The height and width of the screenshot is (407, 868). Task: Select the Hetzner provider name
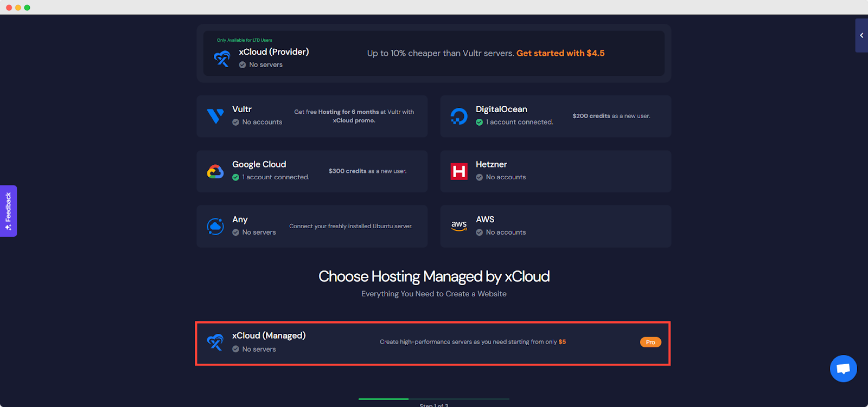(x=491, y=164)
